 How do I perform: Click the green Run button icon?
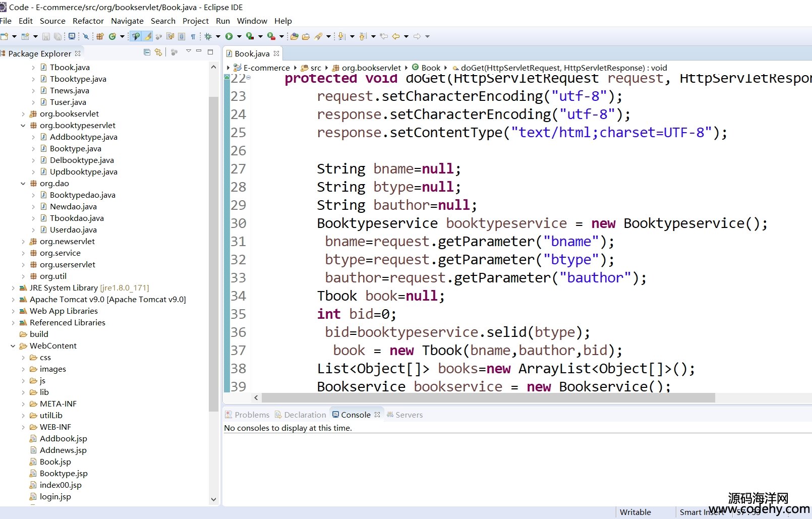[228, 36]
